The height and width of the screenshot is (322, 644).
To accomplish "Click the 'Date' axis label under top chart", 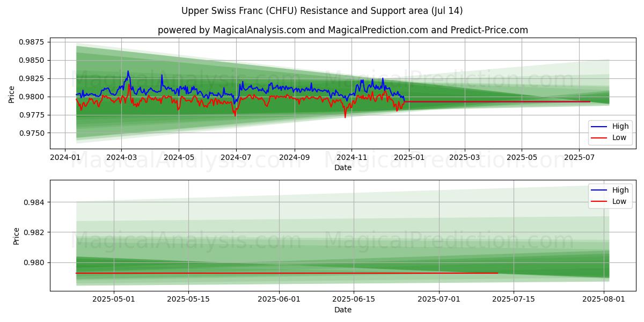I will pos(343,167).
